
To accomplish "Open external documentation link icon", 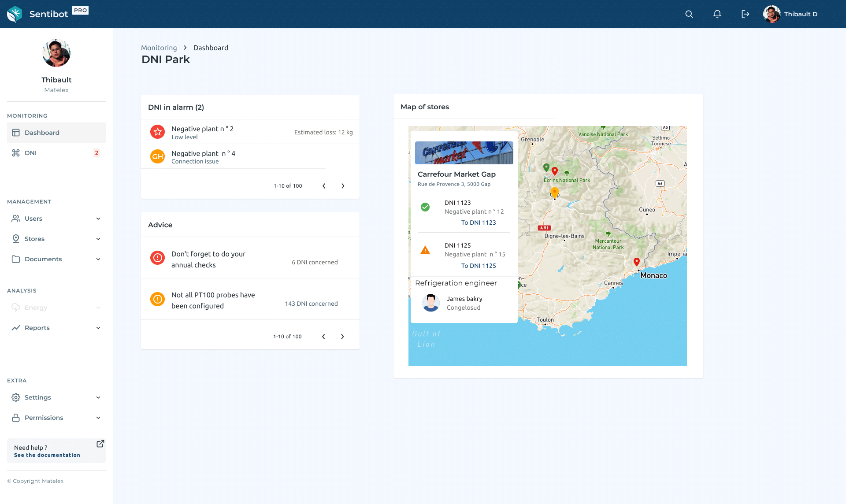I will click(x=100, y=444).
